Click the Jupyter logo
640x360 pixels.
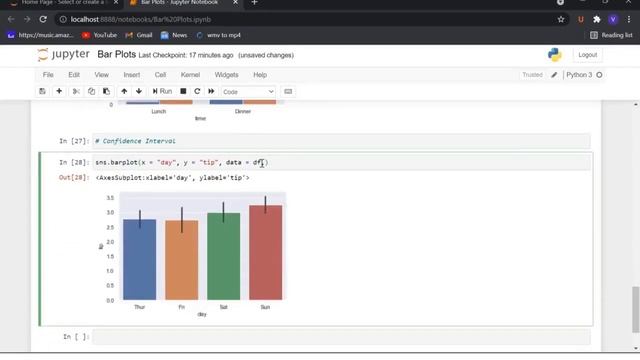(63, 55)
